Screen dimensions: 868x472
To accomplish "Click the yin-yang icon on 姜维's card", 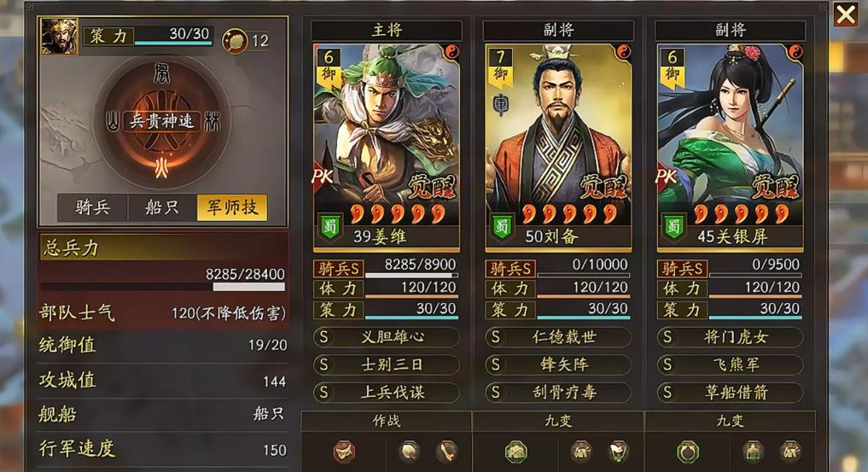I will (451, 53).
